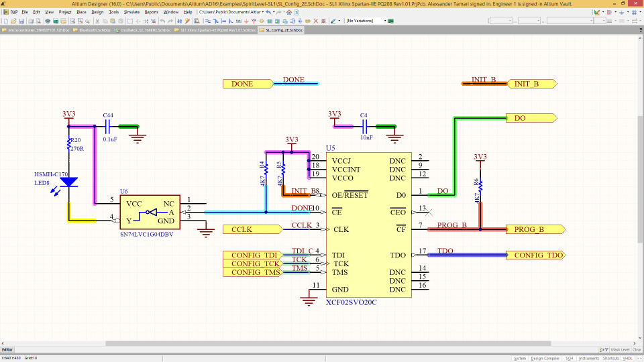644x362 pixels.
Task: Click the Cross Probe icon
Action: point(187,21)
